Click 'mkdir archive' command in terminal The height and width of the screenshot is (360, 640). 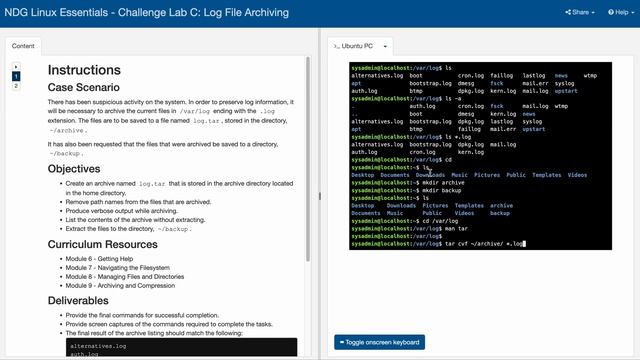[443, 182]
